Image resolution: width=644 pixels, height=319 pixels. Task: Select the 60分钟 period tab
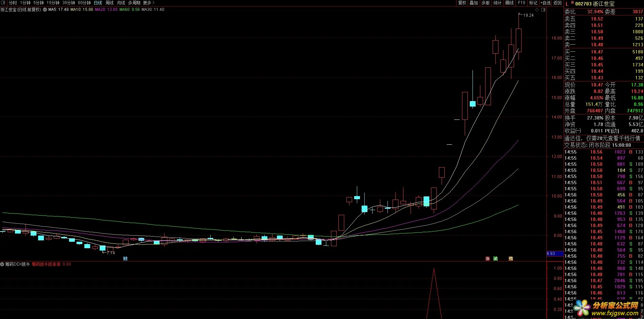84,3
